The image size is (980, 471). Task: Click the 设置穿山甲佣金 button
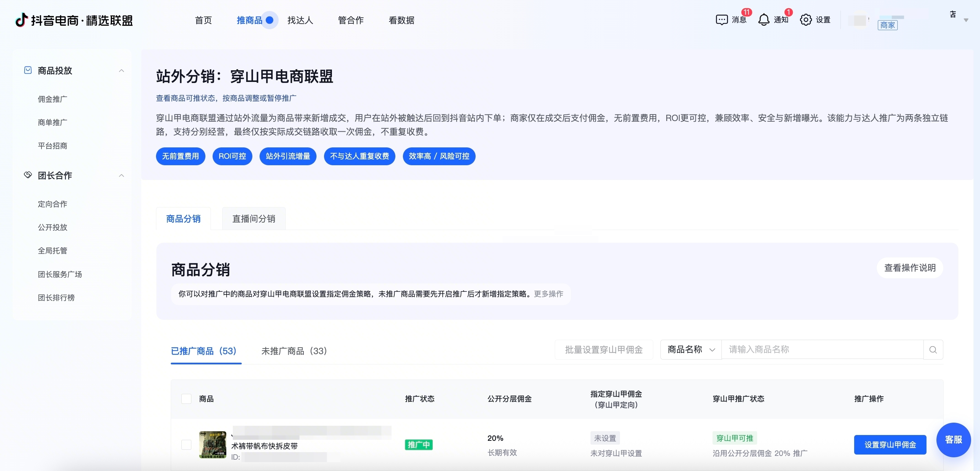click(x=890, y=445)
